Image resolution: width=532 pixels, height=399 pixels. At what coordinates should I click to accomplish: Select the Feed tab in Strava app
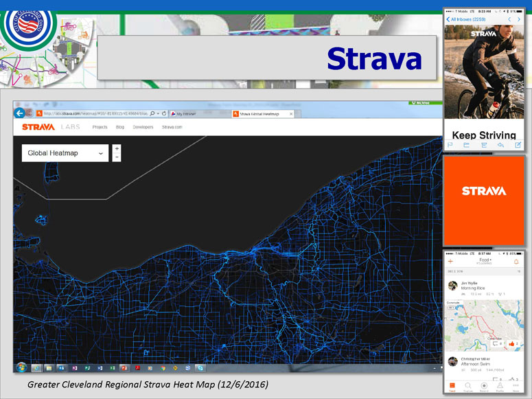click(452, 387)
